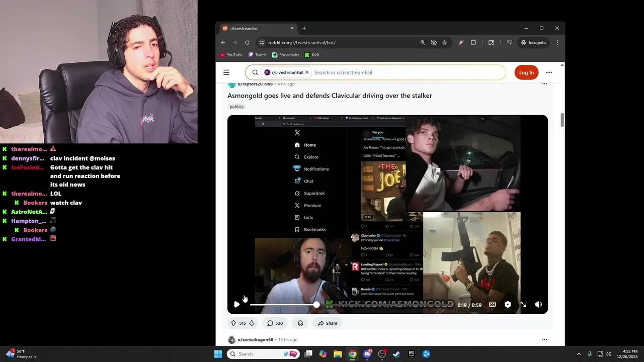Image resolution: width=644 pixels, height=362 pixels.
Task: Select the politics flair tag
Action: pyautogui.click(x=236, y=107)
